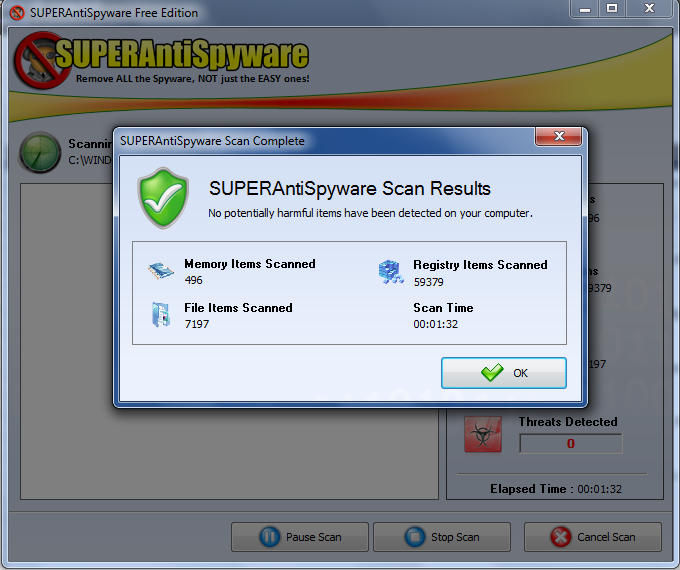
Task: Click the 'File Items Scanned' label
Action: point(238,308)
